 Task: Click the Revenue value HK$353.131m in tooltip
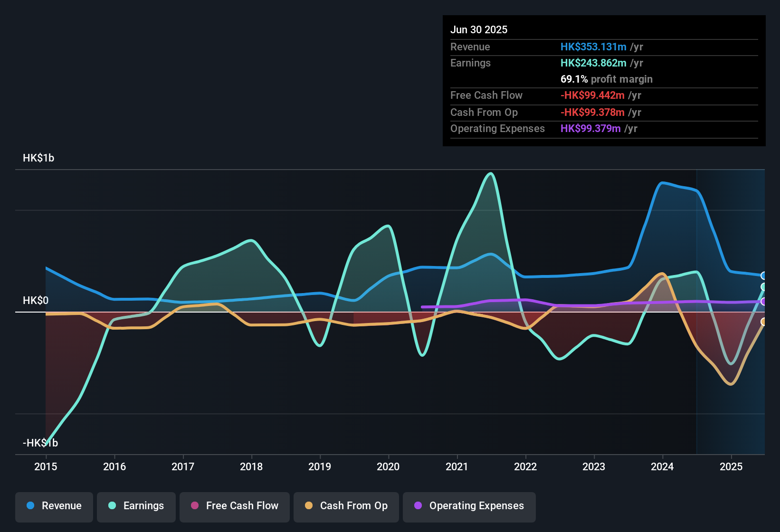[593, 47]
